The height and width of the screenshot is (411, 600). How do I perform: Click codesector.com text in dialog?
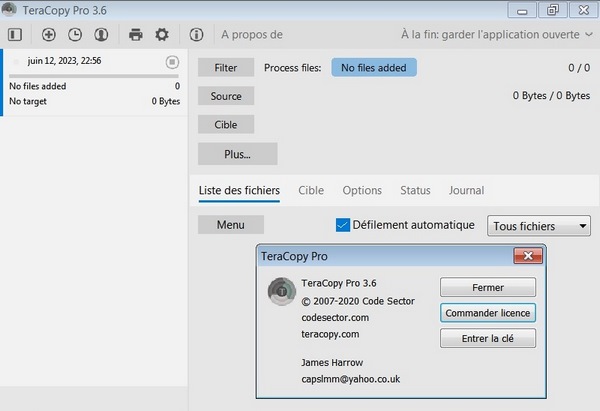pyautogui.click(x=335, y=318)
